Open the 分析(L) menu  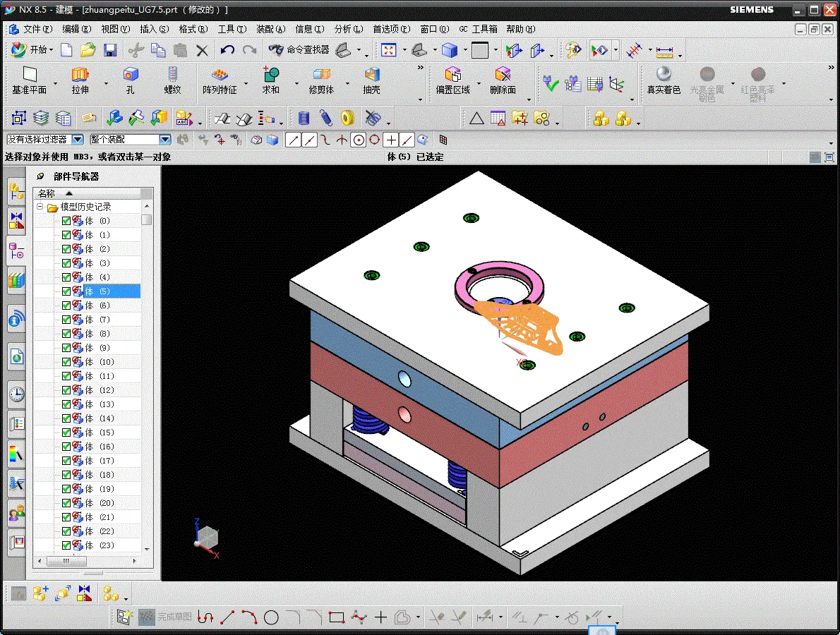348,29
